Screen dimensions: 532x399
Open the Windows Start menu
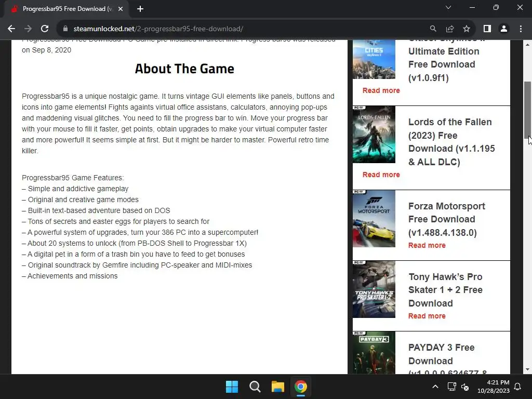pyautogui.click(x=232, y=387)
